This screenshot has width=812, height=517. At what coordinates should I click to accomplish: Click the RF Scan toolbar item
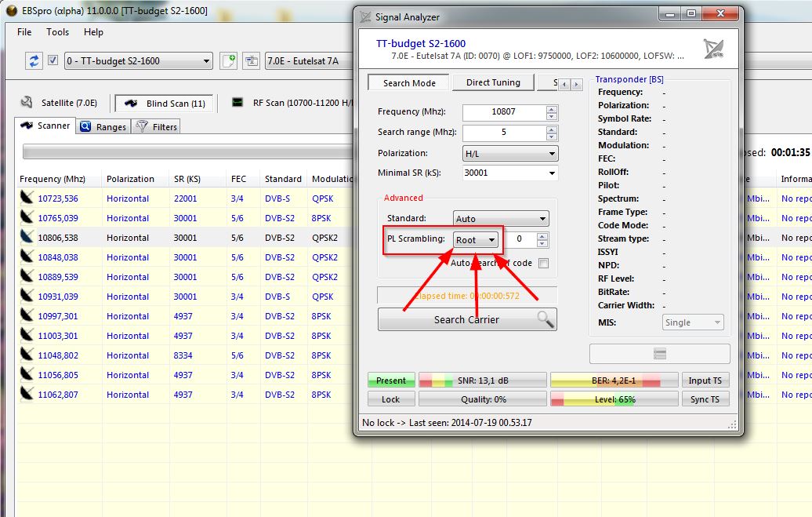[292, 103]
